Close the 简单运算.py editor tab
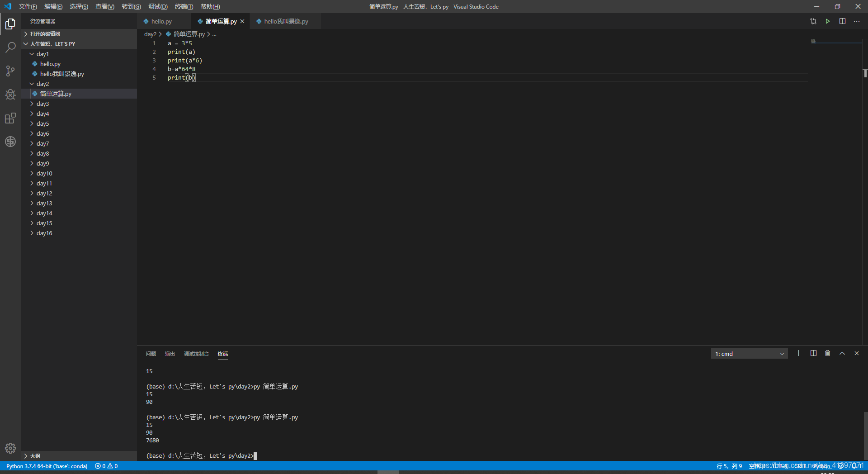This screenshot has width=868, height=474. pos(242,21)
